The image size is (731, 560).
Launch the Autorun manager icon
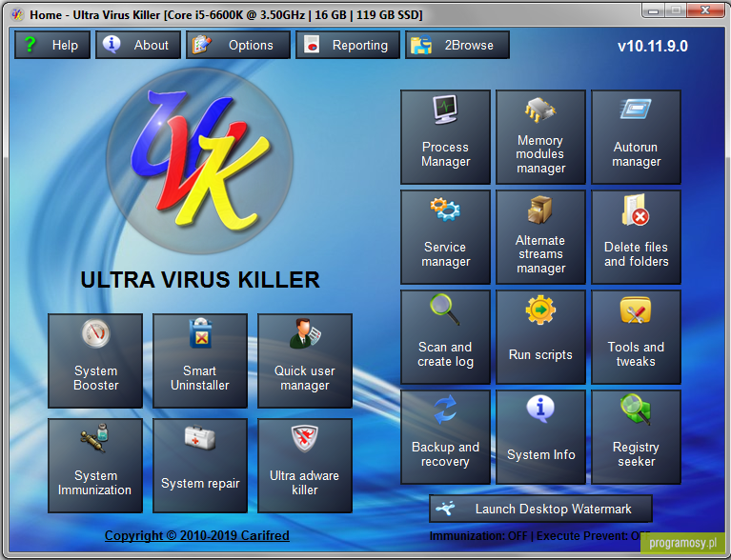click(x=636, y=109)
